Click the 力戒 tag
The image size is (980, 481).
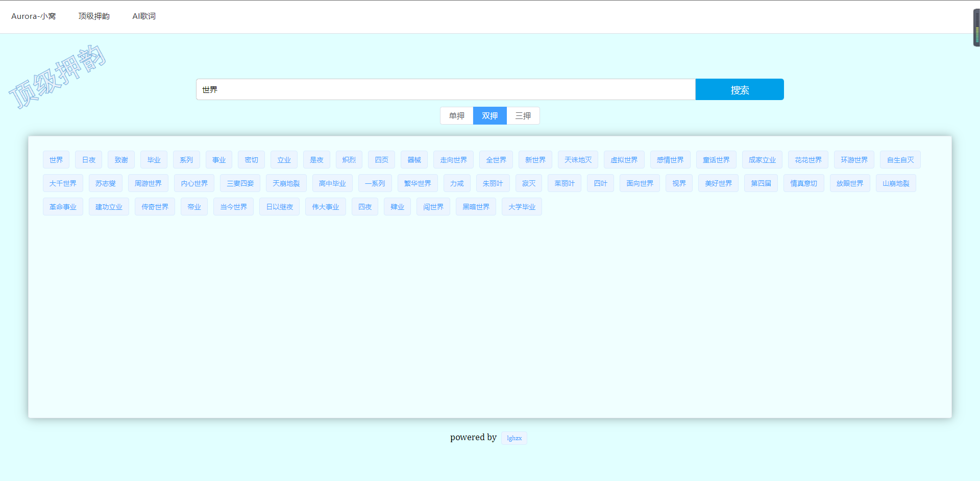coord(457,183)
